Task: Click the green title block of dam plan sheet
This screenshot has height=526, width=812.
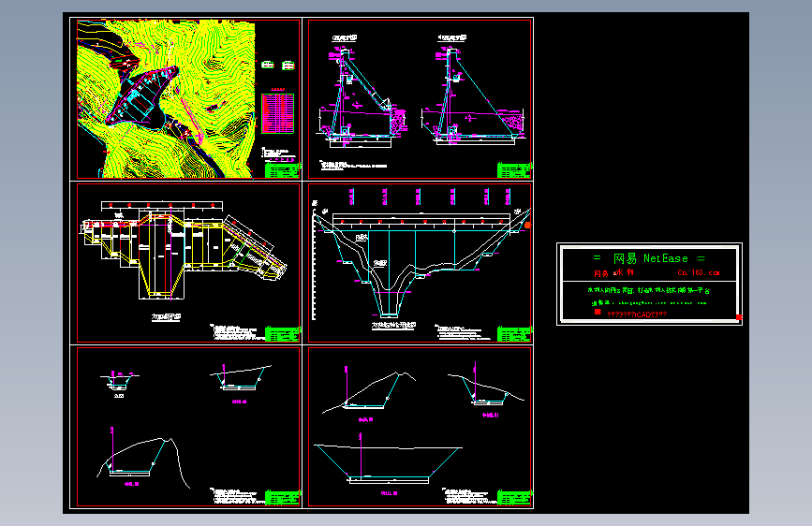Action: point(282,334)
